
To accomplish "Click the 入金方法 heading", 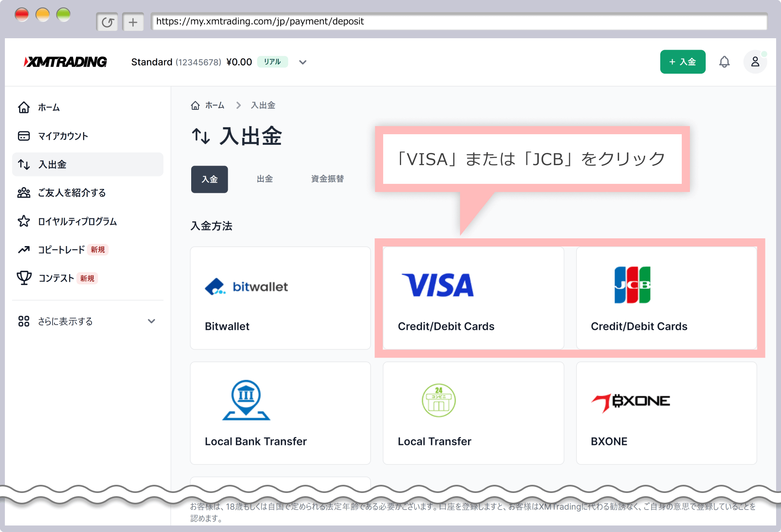I will point(211,226).
